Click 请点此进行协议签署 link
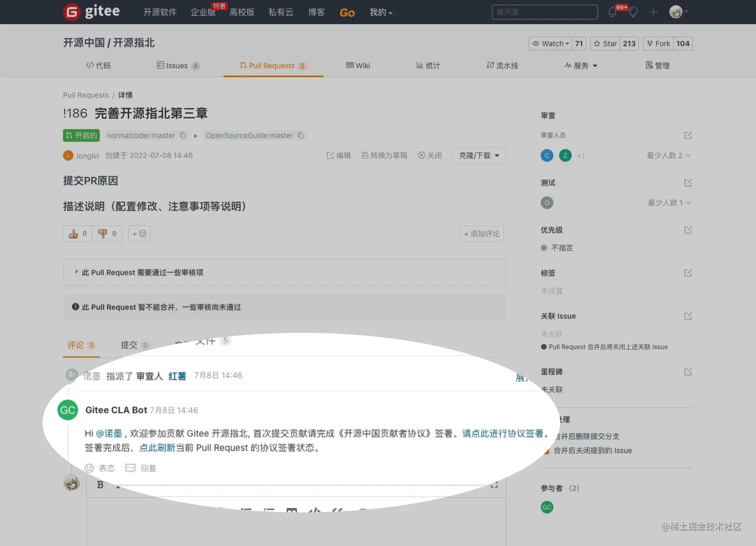This screenshot has height=546, width=756. click(x=502, y=433)
